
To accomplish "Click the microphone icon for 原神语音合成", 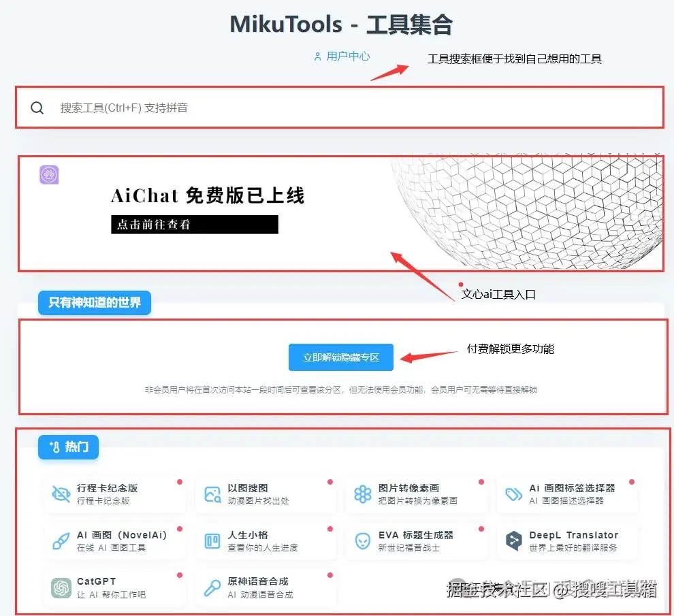I will click(212, 588).
